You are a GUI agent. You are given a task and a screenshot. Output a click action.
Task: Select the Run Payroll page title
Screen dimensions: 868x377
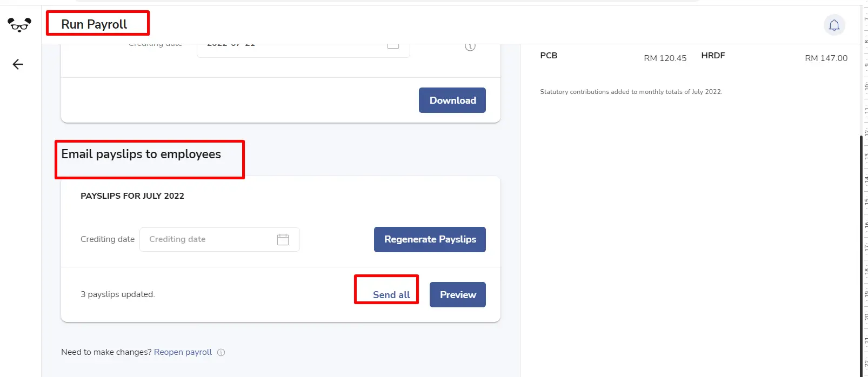(x=94, y=24)
